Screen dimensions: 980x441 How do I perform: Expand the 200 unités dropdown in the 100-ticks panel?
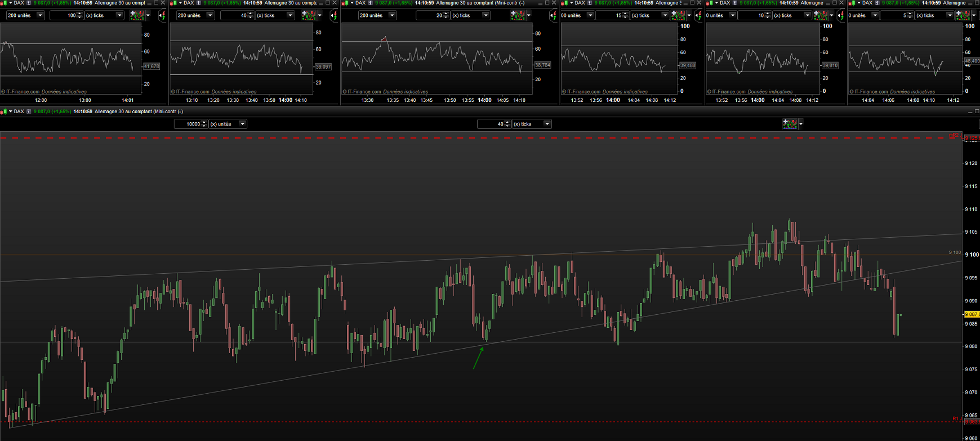click(x=40, y=15)
